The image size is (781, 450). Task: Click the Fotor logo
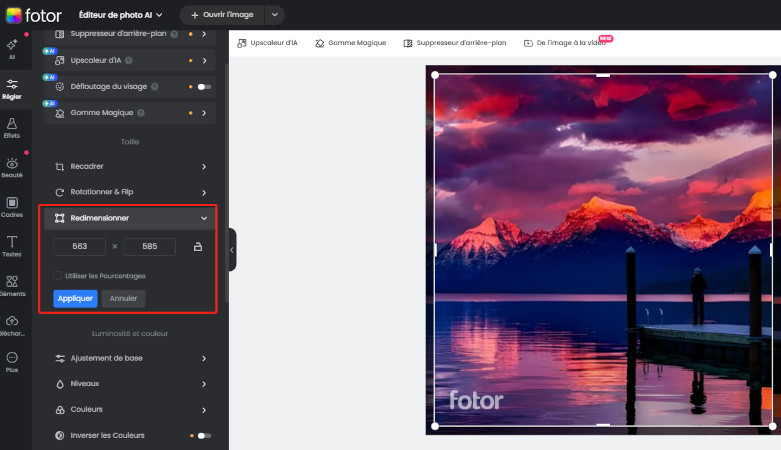click(x=34, y=15)
